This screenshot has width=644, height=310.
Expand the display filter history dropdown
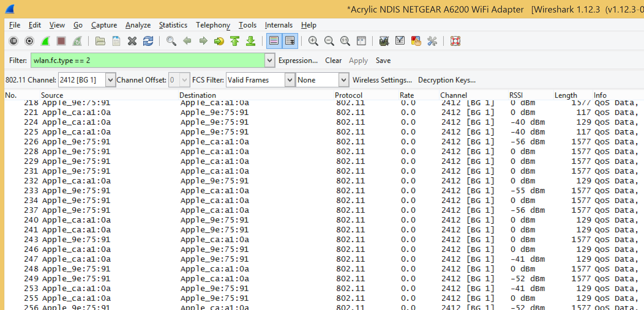[x=270, y=61]
